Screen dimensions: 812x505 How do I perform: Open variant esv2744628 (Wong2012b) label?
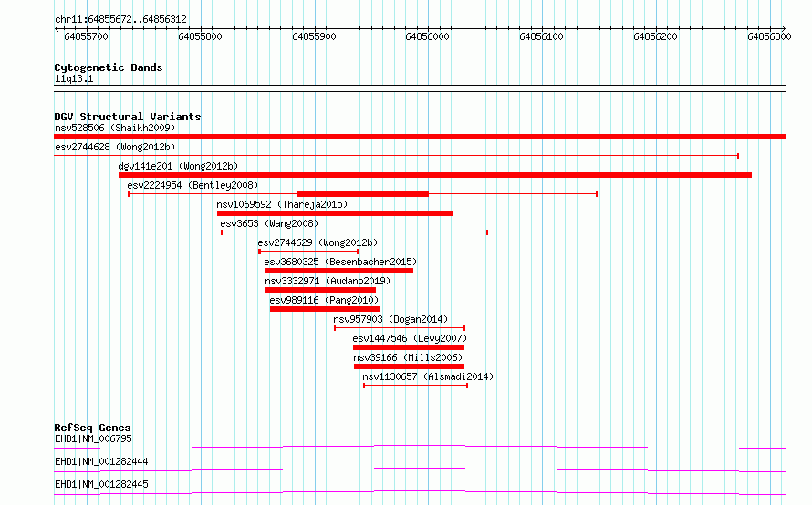coord(115,147)
